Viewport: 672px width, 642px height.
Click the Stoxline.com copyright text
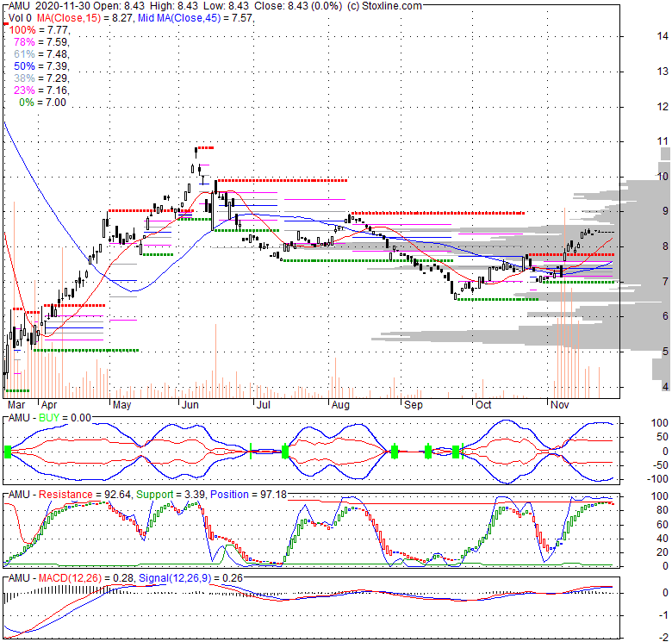[x=384, y=6]
